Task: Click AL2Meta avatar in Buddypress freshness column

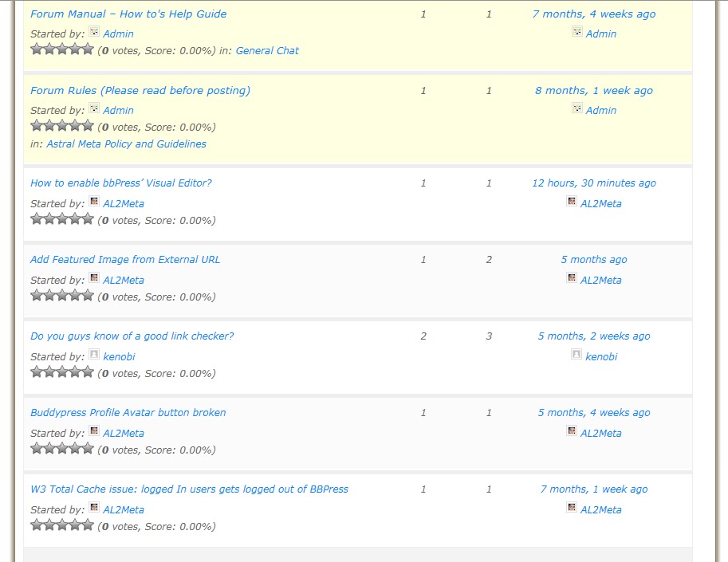Action: [572, 430]
